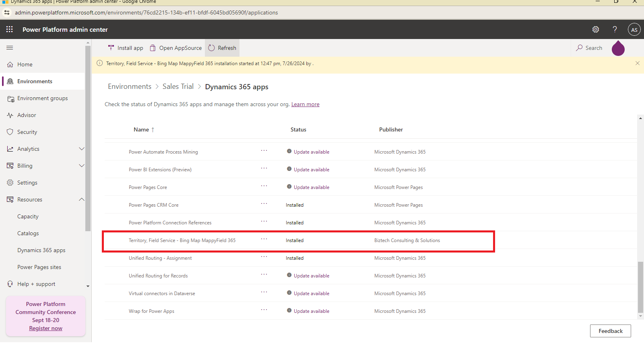The width and height of the screenshot is (644, 345).
Task: Click the browser site information icon
Action: (7, 12)
